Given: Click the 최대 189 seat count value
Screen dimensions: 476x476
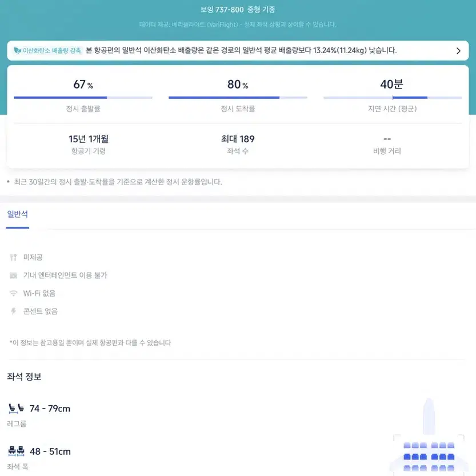Looking at the screenshot, I should pyautogui.click(x=238, y=139).
